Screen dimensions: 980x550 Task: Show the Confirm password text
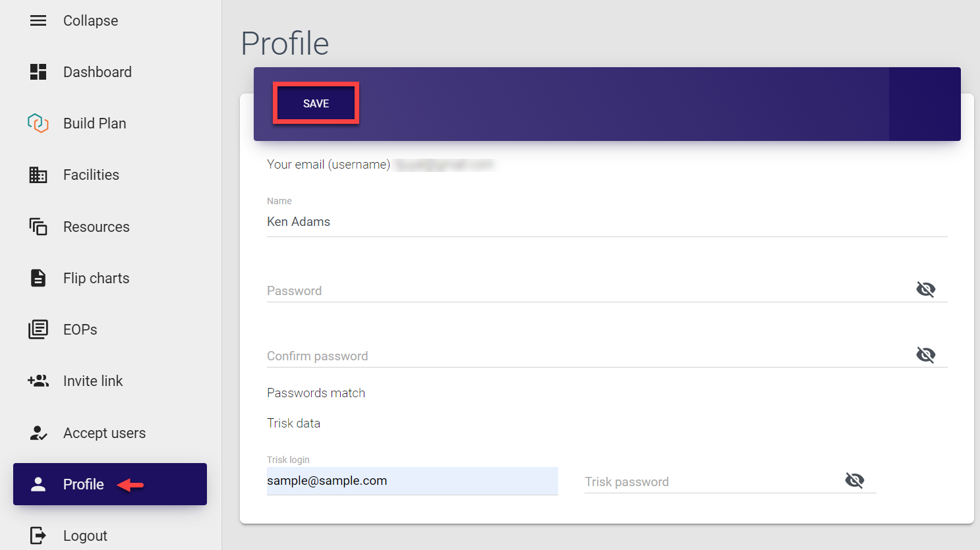925,354
